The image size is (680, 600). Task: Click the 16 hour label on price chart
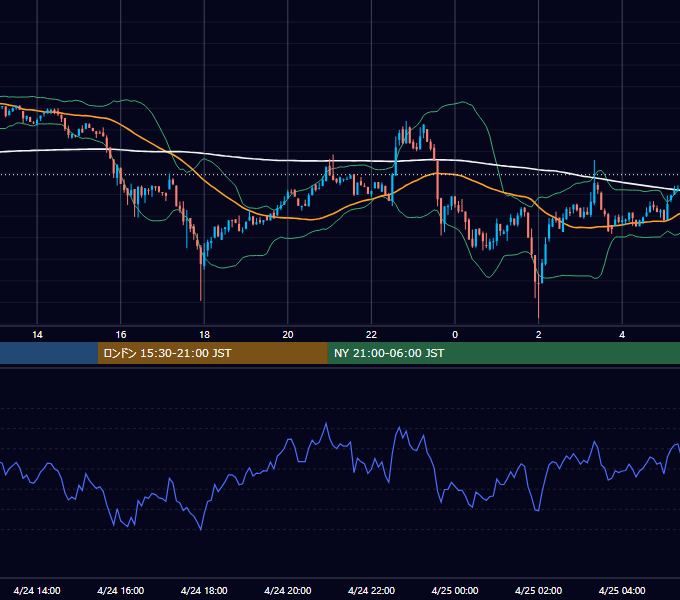(121, 335)
